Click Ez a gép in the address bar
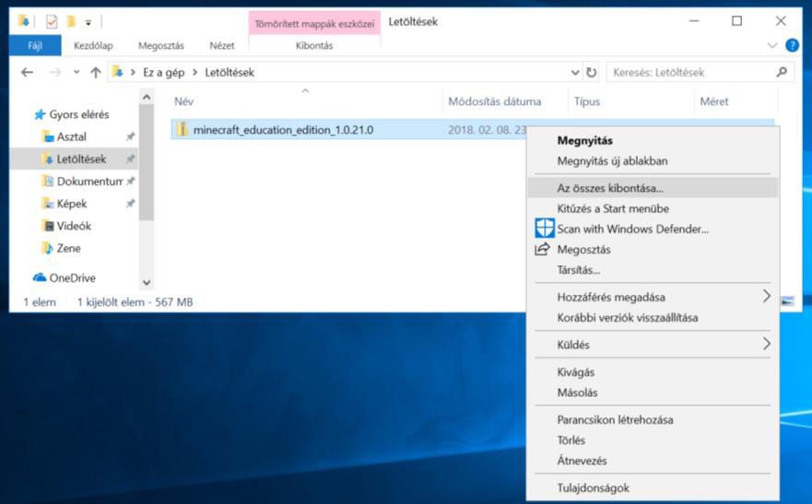This screenshot has height=504, width=812. tap(164, 73)
